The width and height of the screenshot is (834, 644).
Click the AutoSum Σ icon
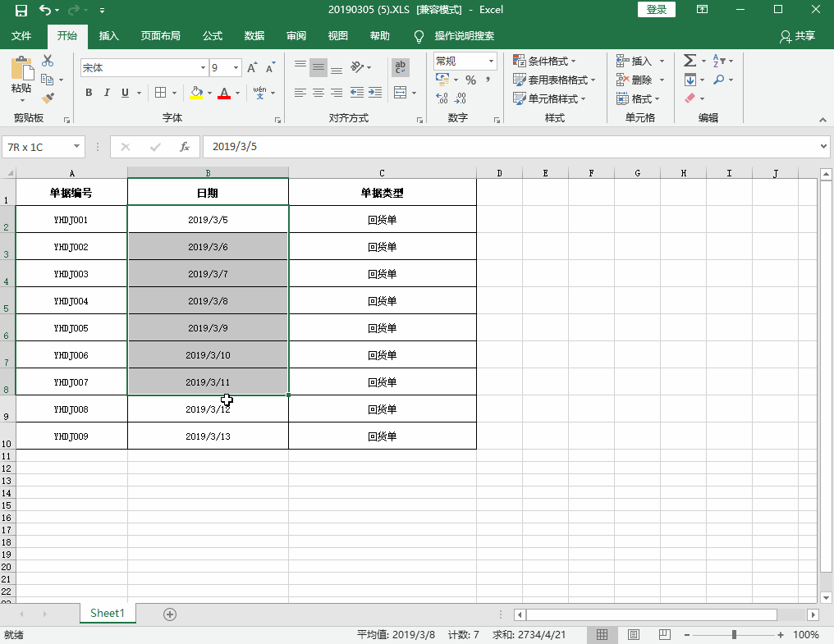[x=688, y=60]
